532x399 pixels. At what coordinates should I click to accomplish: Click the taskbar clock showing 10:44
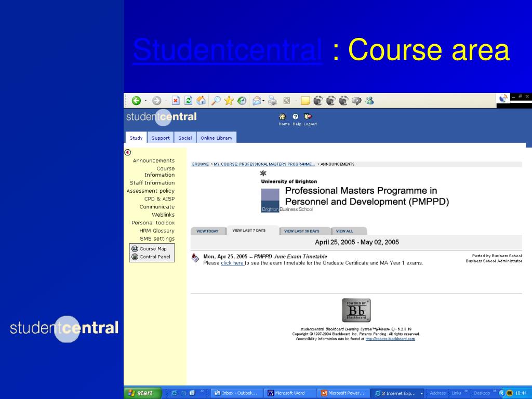coord(521,393)
